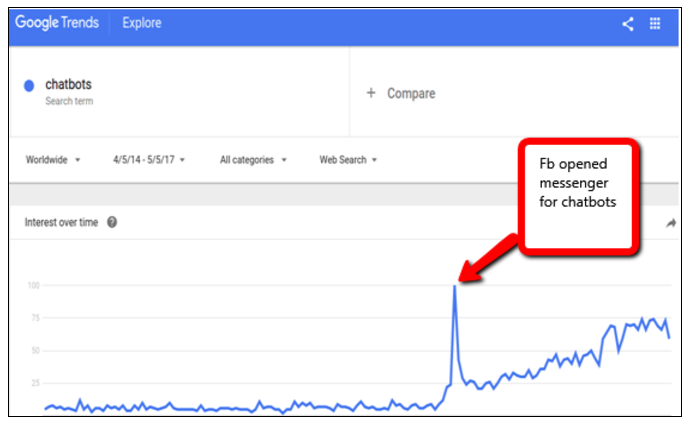Click the share icon in header
The width and height of the screenshot is (691, 426).
coord(628,23)
